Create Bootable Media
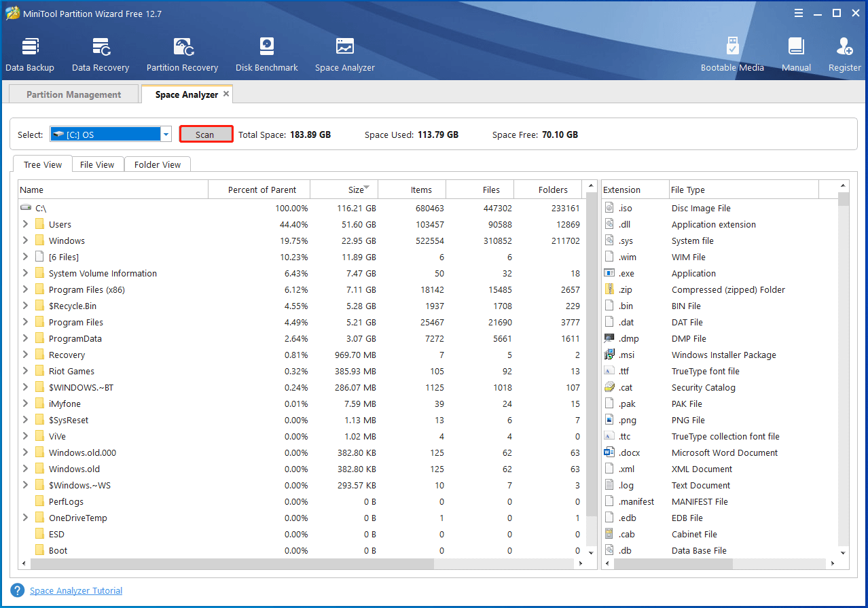The width and height of the screenshot is (868, 608). 732,54
